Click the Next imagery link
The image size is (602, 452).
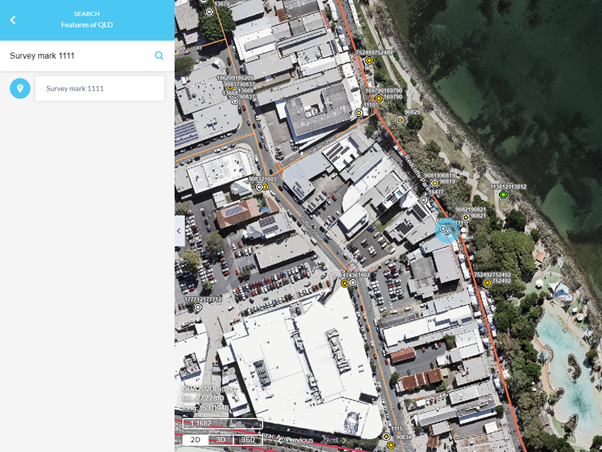point(331,440)
